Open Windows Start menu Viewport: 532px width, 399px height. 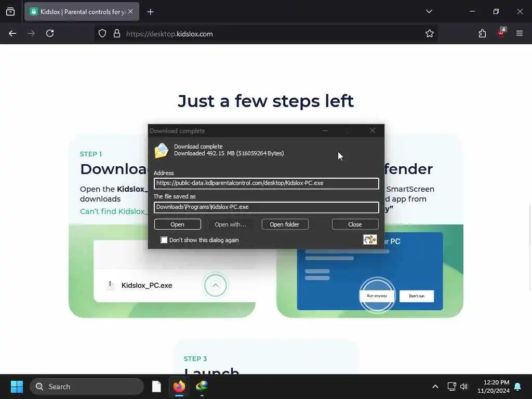click(17, 387)
